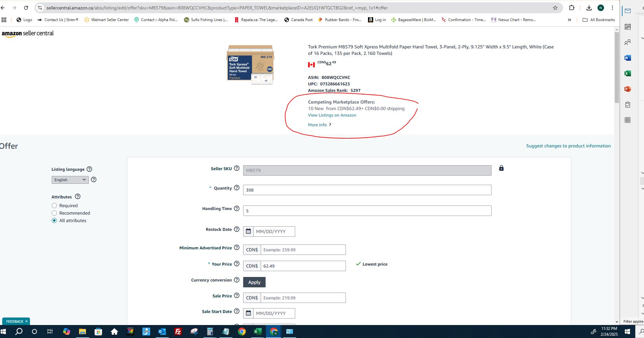Open the All Bookmarks folder

point(598,20)
